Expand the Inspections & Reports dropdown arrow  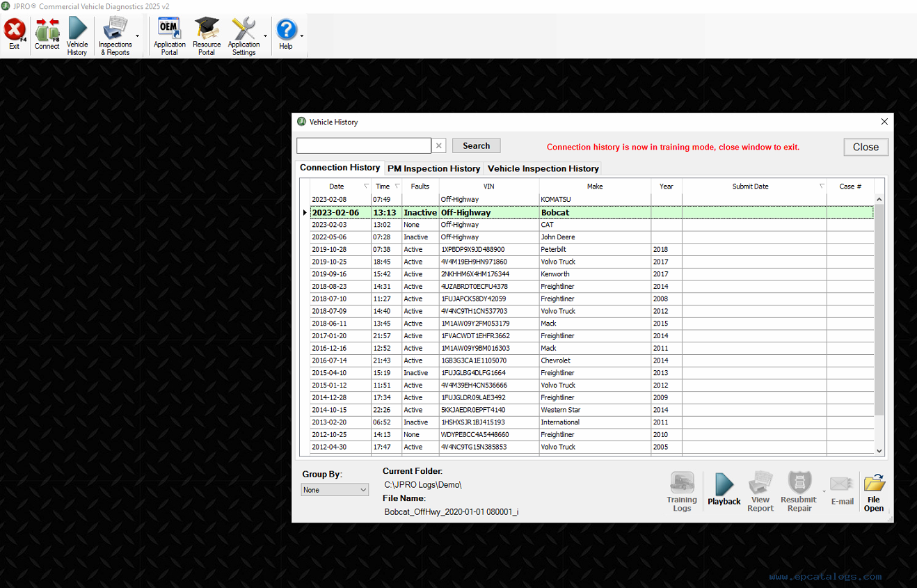(137, 36)
